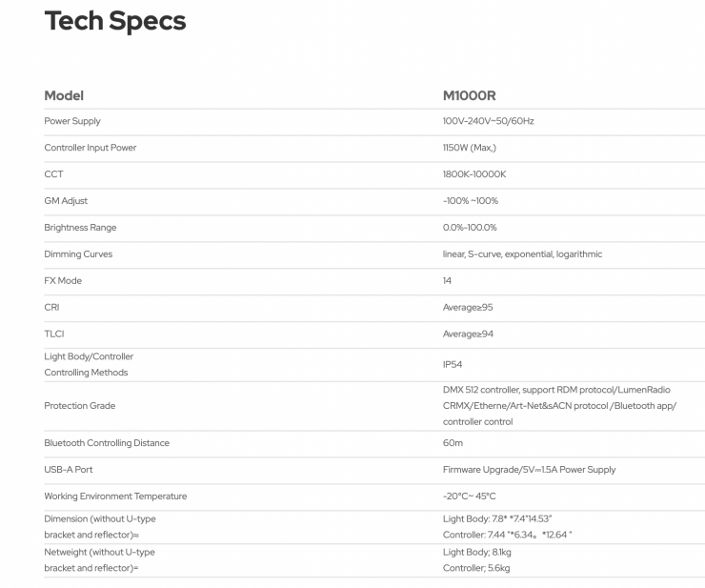The height and width of the screenshot is (588, 705).
Task: Select the Power Supply row label
Action: (72, 121)
